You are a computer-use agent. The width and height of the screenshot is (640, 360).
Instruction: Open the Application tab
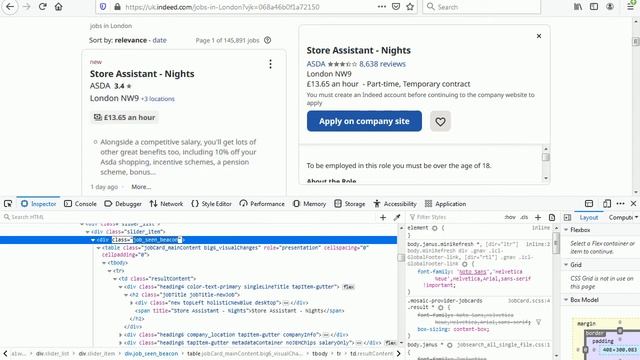point(445,203)
